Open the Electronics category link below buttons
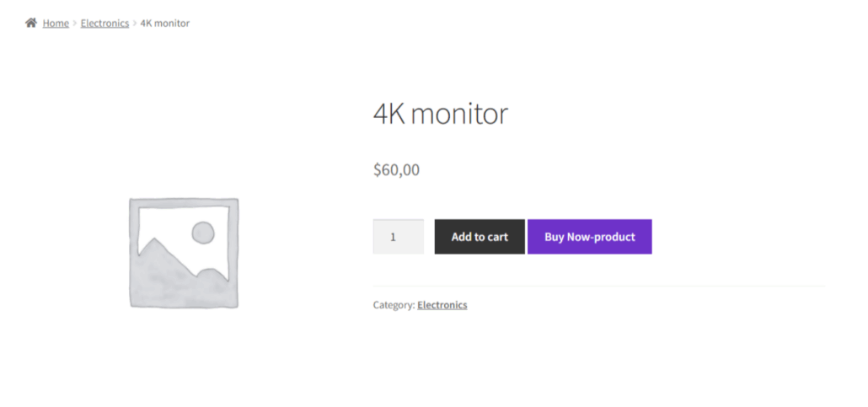Image resolution: width=868 pixels, height=407 pixels. tap(442, 305)
